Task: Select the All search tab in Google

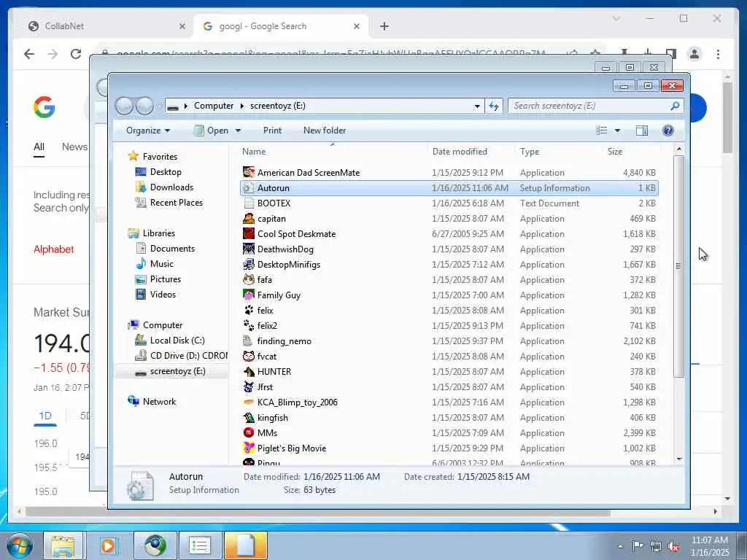Action: (39, 147)
